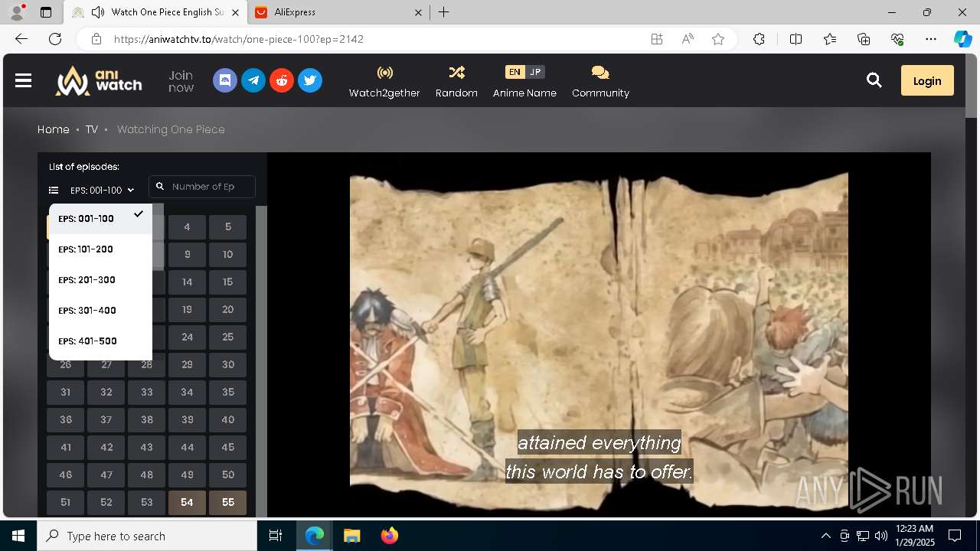
Task: Open episode 44
Action: (x=187, y=448)
